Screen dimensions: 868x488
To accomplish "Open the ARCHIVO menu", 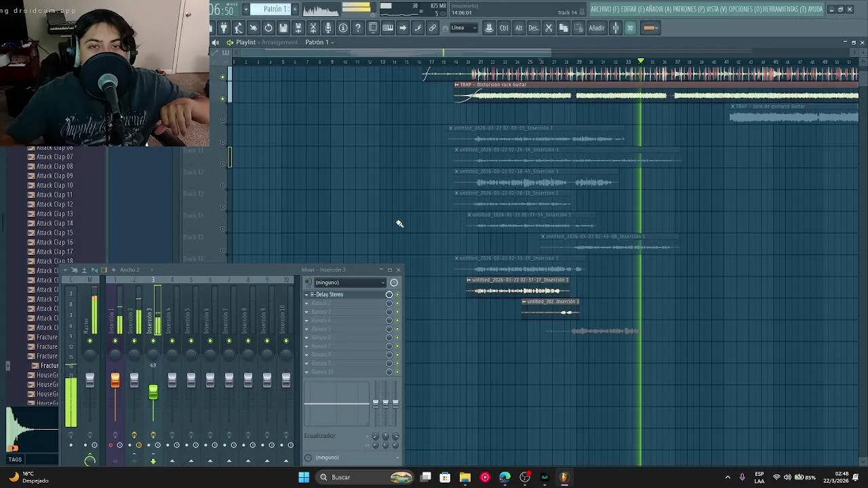I will click(605, 9).
